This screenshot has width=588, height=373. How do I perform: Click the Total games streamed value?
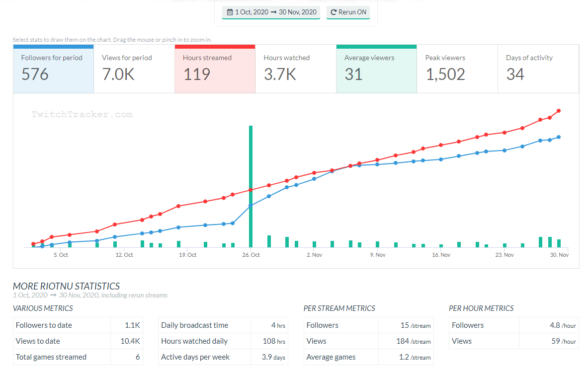coord(137,357)
